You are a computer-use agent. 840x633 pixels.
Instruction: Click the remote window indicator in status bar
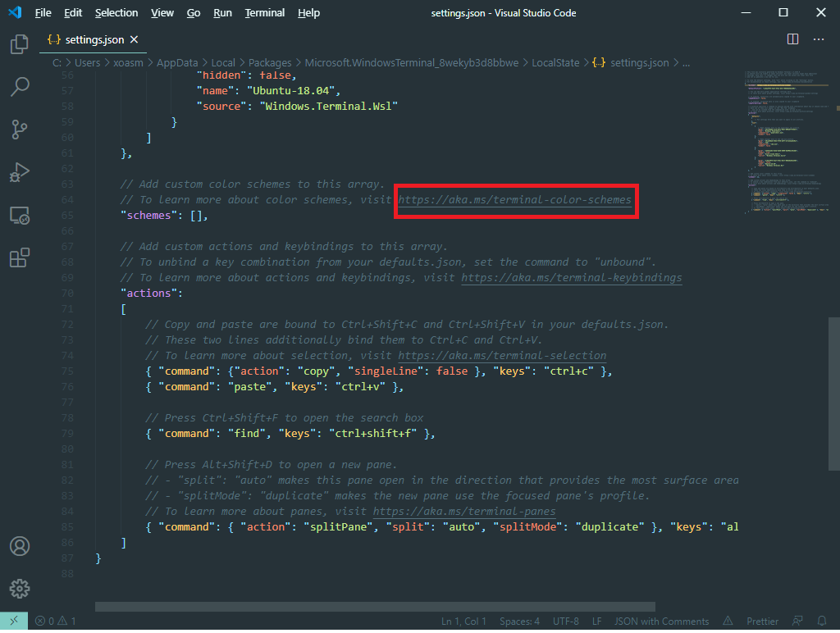pyautogui.click(x=14, y=621)
